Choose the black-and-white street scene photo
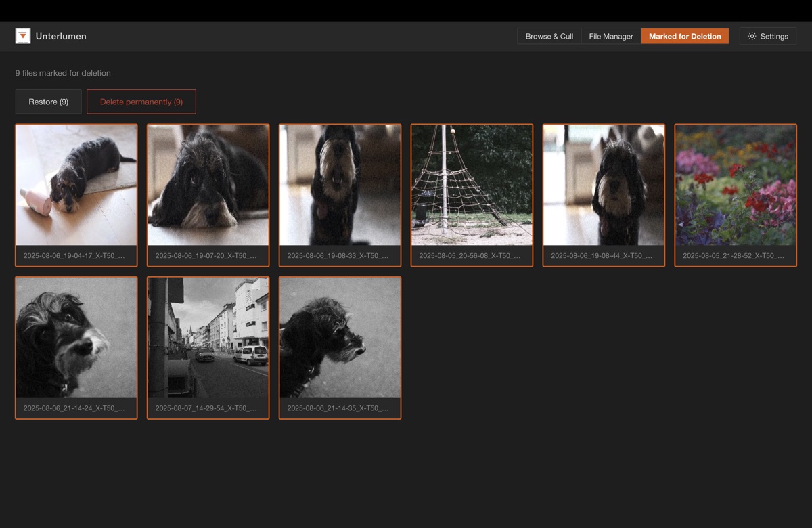The width and height of the screenshot is (812, 528). (208, 337)
